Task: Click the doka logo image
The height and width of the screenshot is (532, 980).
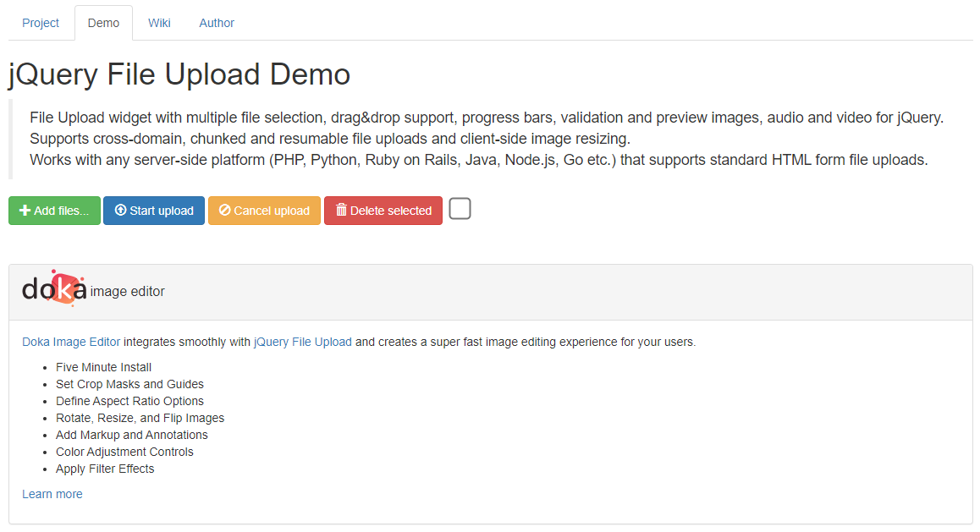Action: point(55,288)
